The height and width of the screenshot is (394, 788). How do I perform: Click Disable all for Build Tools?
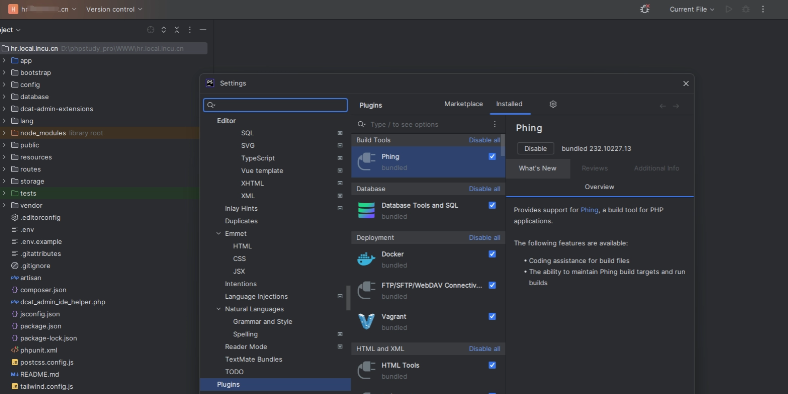pyautogui.click(x=484, y=140)
